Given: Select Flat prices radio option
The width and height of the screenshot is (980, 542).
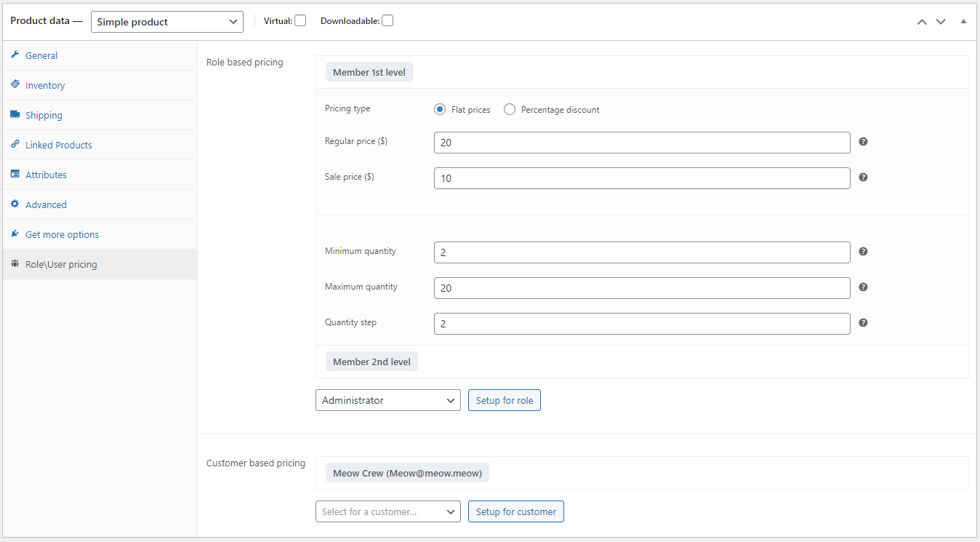Looking at the screenshot, I should pos(439,109).
